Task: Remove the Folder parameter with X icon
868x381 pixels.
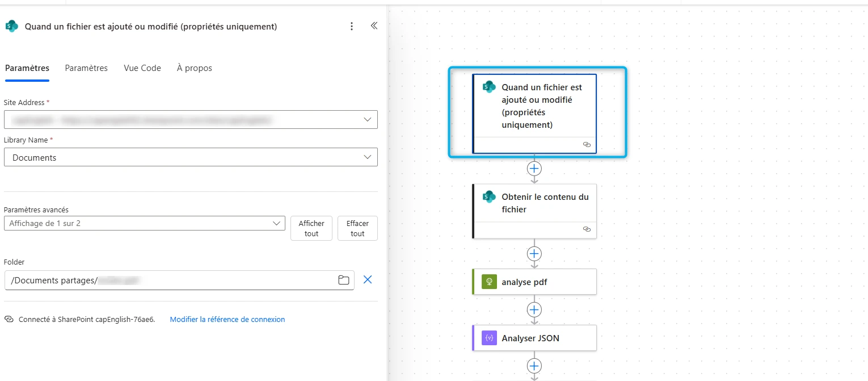Action: click(x=368, y=279)
